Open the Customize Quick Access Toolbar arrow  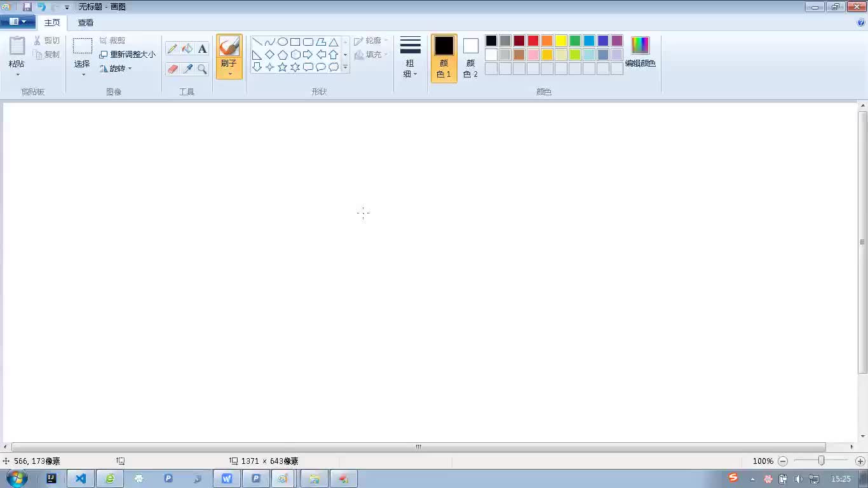point(67,7)
